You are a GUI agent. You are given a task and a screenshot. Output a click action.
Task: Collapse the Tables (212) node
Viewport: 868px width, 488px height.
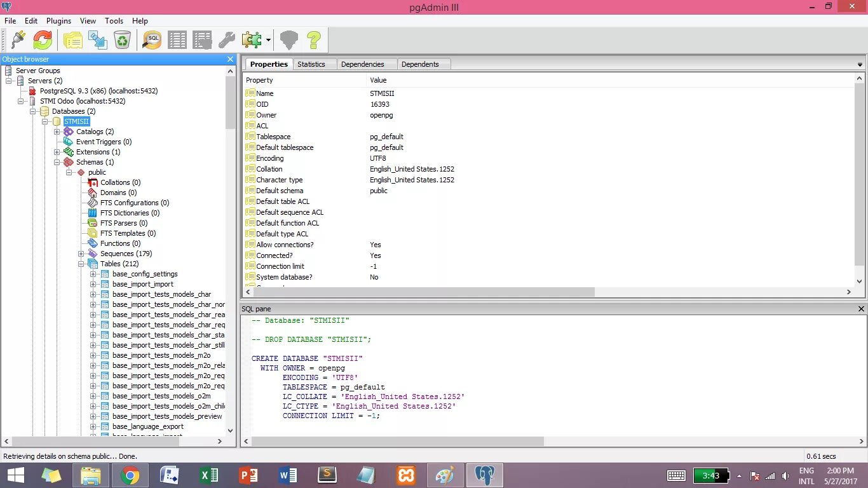tap(81, 264)
